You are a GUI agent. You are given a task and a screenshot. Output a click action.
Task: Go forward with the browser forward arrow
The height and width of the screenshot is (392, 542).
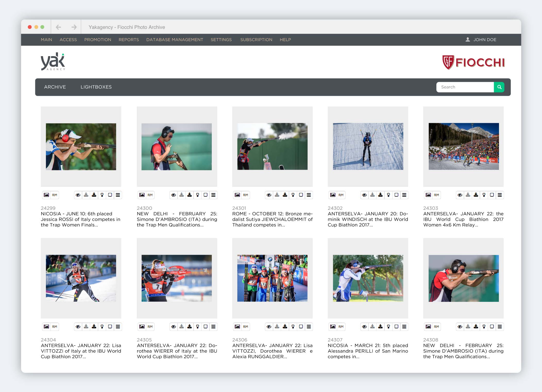74,27
